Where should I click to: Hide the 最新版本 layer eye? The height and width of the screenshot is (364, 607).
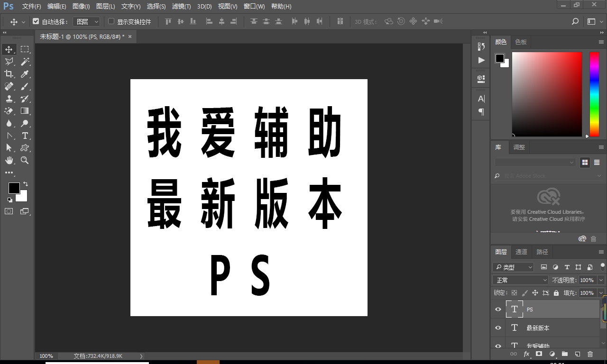coord(498,328)
